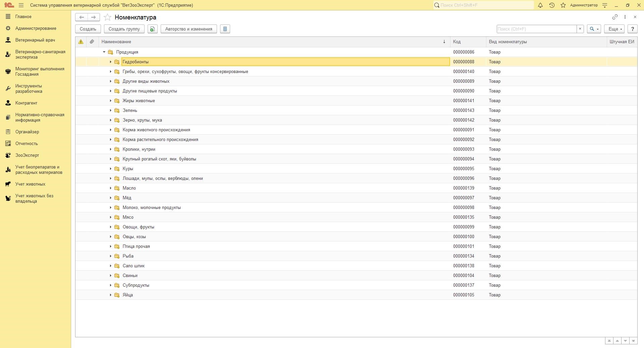Screen dimensions: 644x348
Task: Go back with left arrow button
Action: click(82, 17)
